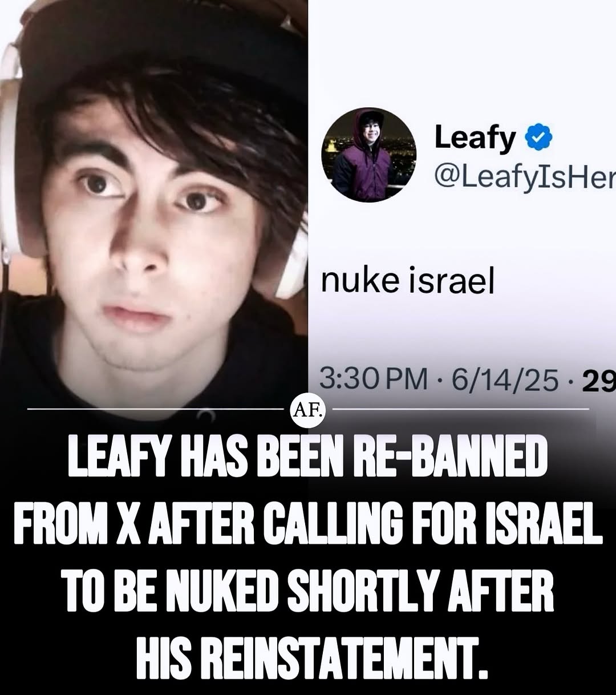This screenshot has width=616, height=695.
Task: Click the divider line left of AF. logo
Action: tap(155, 409)
